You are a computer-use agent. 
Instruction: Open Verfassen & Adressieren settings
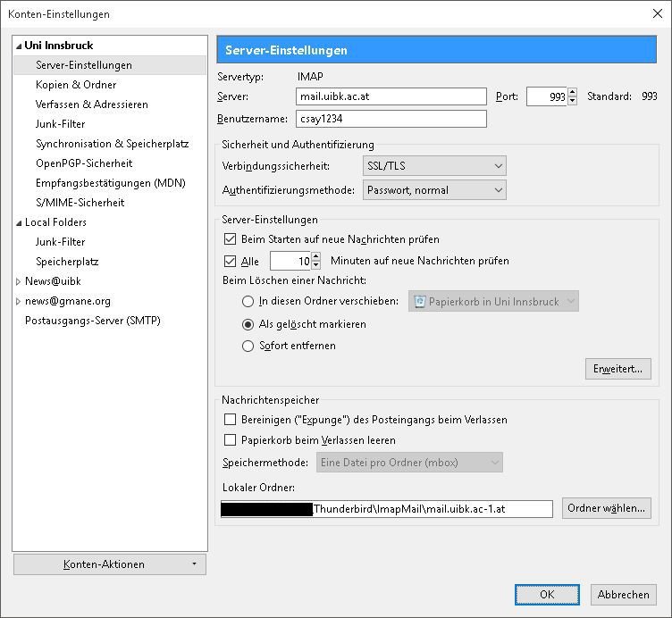click(x=92, y=104)
